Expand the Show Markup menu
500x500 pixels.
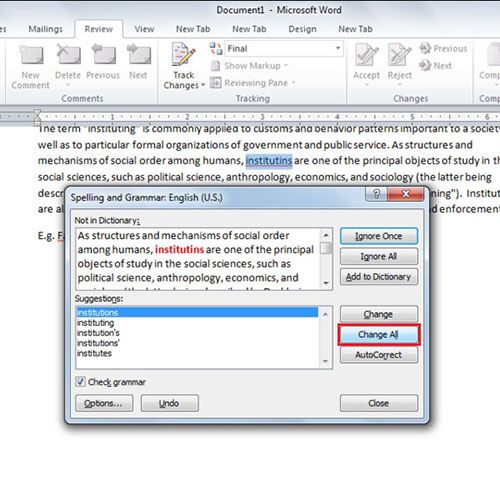tap(256, 66)
